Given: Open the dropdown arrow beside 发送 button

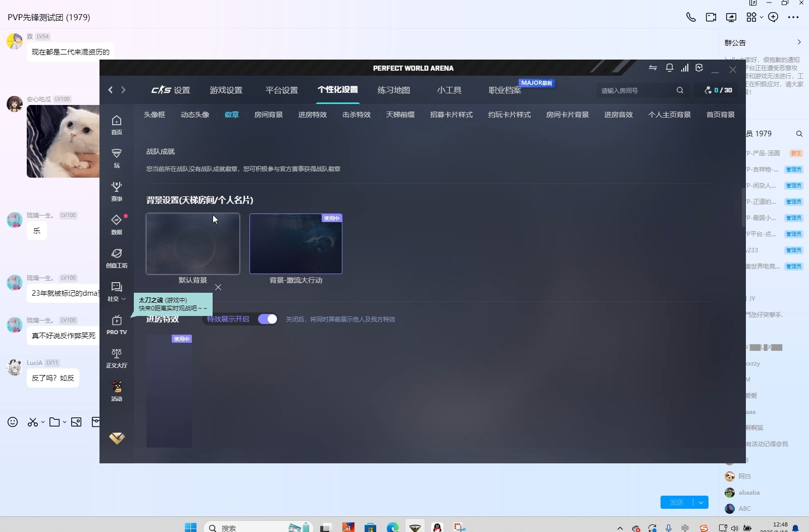Looking at the screenshot, I should (x=701, y=502).
